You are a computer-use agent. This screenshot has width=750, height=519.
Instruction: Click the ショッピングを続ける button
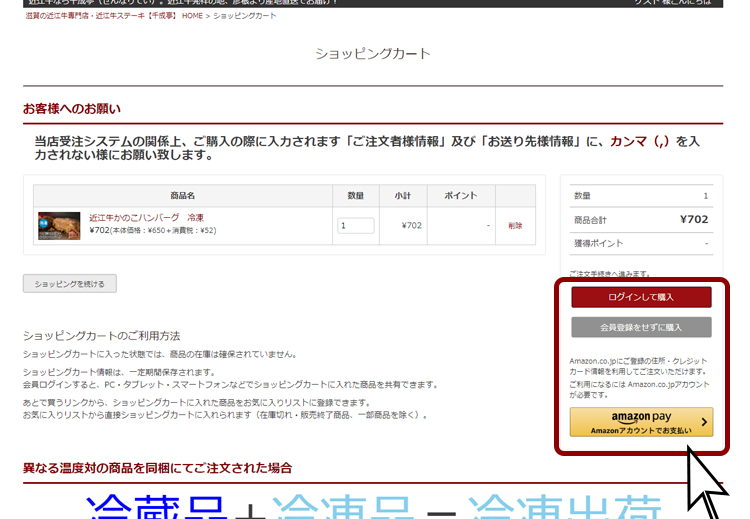tap(70, 284)
